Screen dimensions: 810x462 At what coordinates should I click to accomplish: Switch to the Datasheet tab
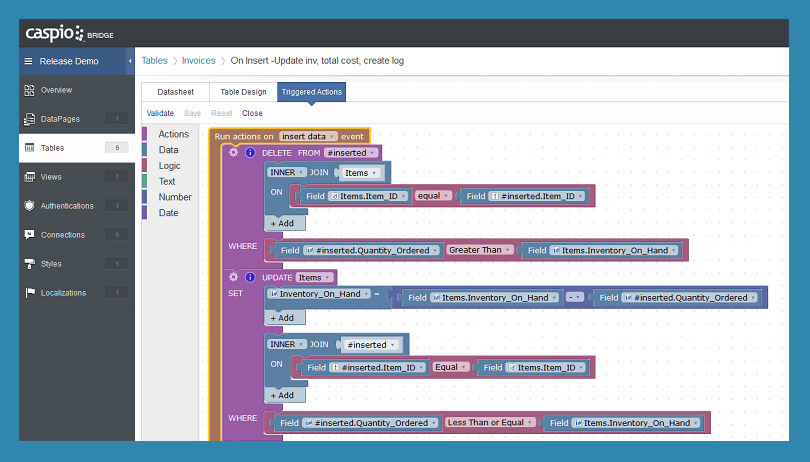[175, 92]
